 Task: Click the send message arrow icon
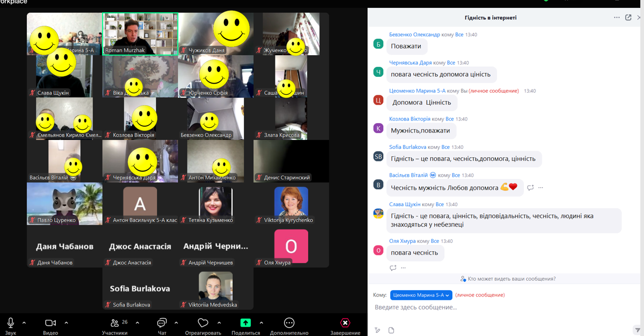point(638,330)
